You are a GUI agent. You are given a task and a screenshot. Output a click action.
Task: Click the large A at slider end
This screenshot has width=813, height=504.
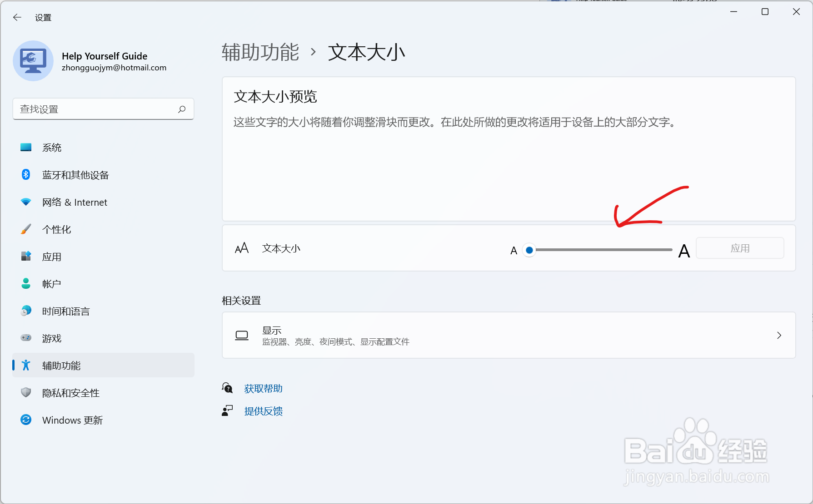pyautogui.click(x=684, y=251)
